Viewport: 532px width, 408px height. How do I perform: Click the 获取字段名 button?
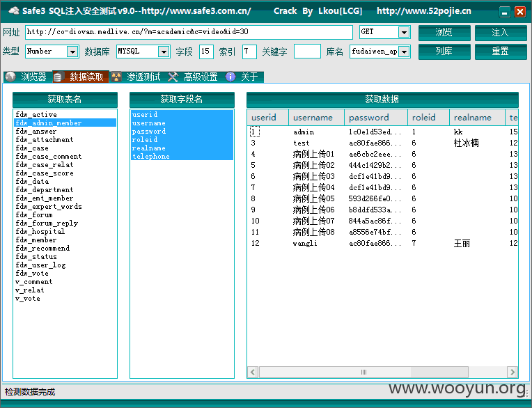[182, 100]
